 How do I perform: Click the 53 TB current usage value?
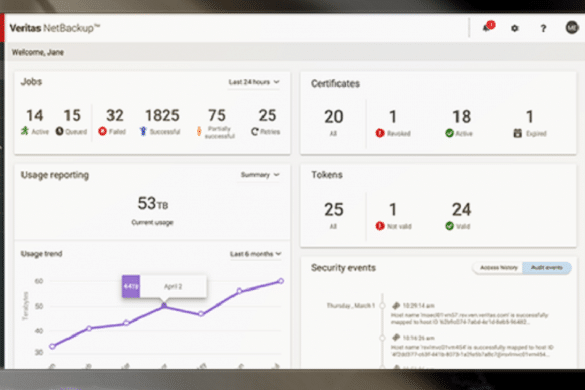(x=153, y=203)
